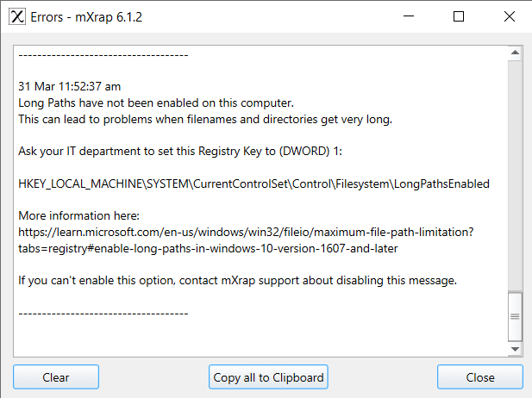
Task: Close the window with the title bar X
Action: coord(507,16)
